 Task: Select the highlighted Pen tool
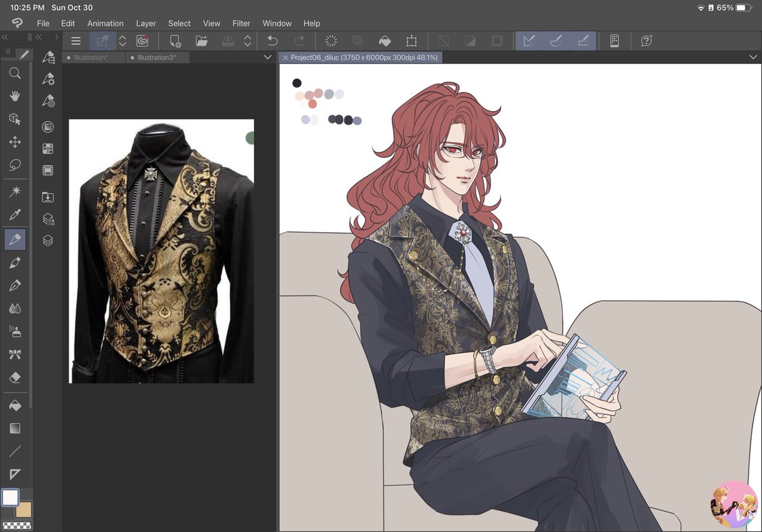[x=15, y=240]
